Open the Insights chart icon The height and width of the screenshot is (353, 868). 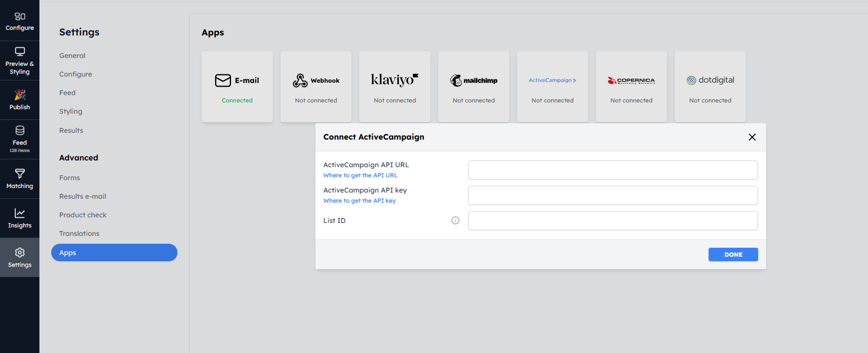[x=20, y=213]
